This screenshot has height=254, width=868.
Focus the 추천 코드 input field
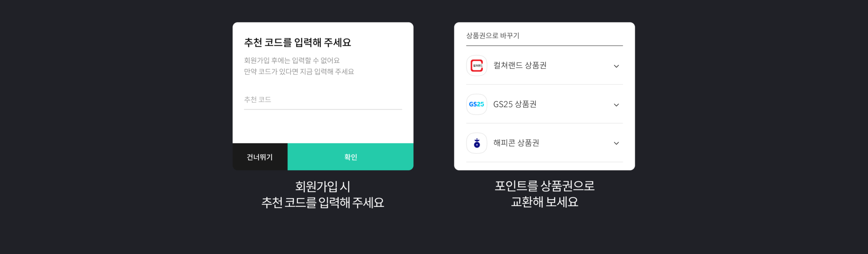point(322,100)
